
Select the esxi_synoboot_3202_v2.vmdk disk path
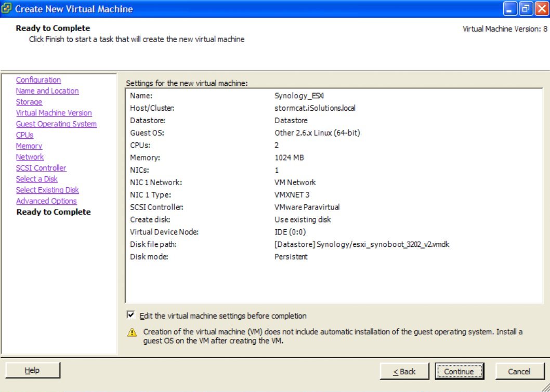[362, 244]
